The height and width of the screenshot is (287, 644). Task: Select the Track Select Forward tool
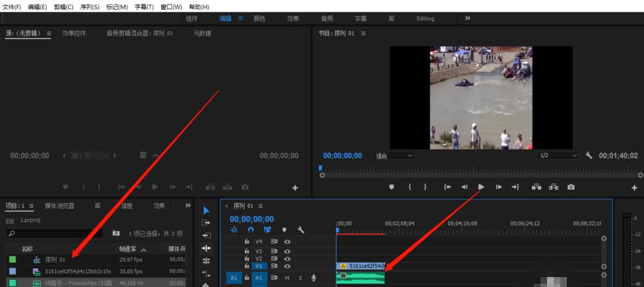click(206, 223)
